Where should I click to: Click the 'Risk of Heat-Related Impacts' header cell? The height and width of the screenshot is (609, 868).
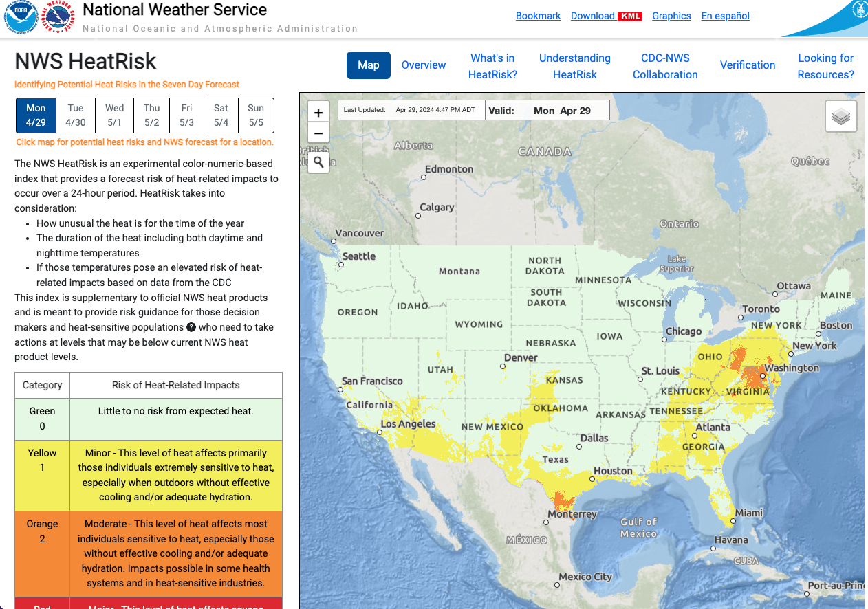coord(176,385)
